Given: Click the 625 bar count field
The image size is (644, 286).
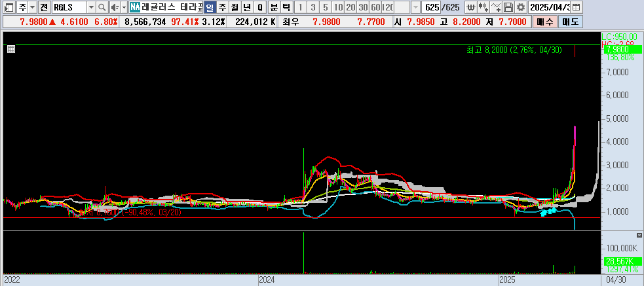Looking at the screenshot, I should [431, 7].
